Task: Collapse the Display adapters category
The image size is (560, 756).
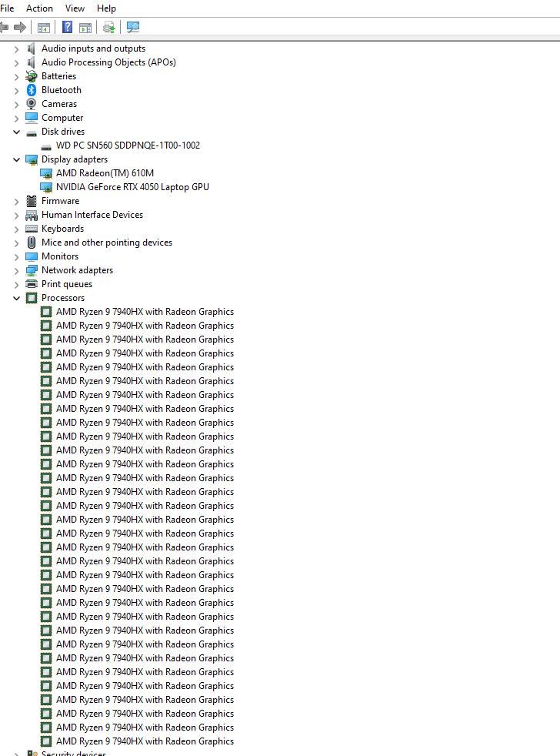Action: click(x=16, y=159)
